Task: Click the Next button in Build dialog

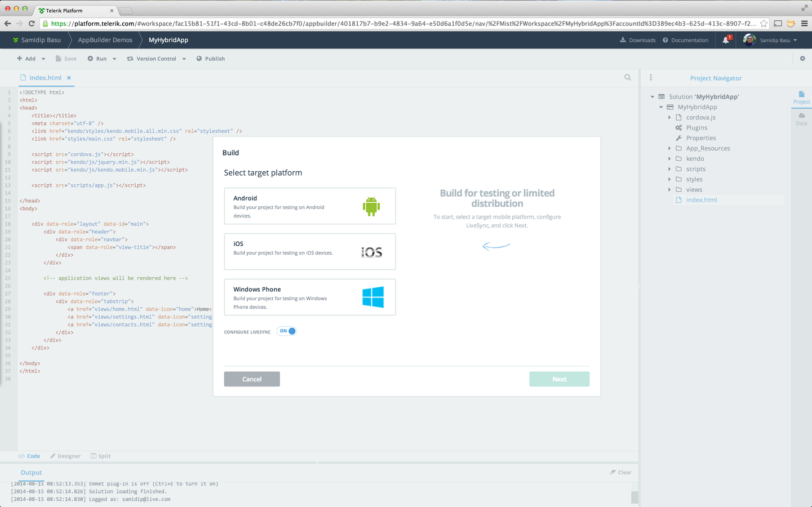Action: (x=559, y=379)
